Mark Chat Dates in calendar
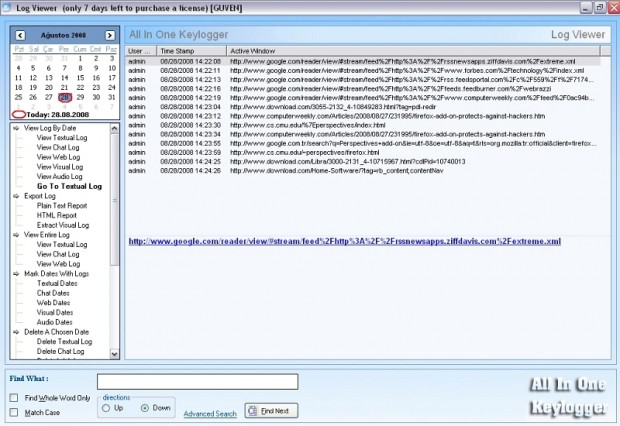The height and width of the screenshot is (426, 620). tap(53, 293)
